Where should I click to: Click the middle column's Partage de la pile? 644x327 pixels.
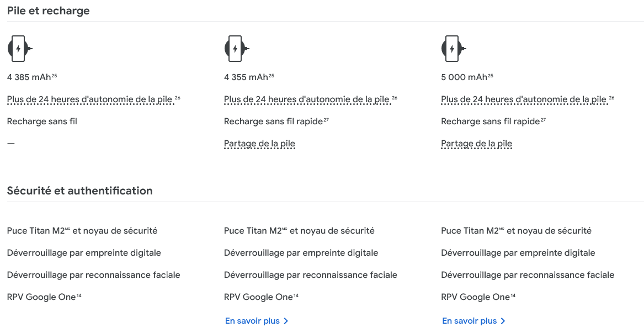[x=259, y=144]
